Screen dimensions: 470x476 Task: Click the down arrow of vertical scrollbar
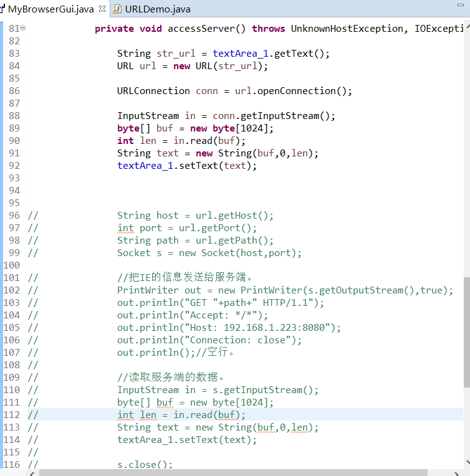pyautogui.click(x=468, y=462)
